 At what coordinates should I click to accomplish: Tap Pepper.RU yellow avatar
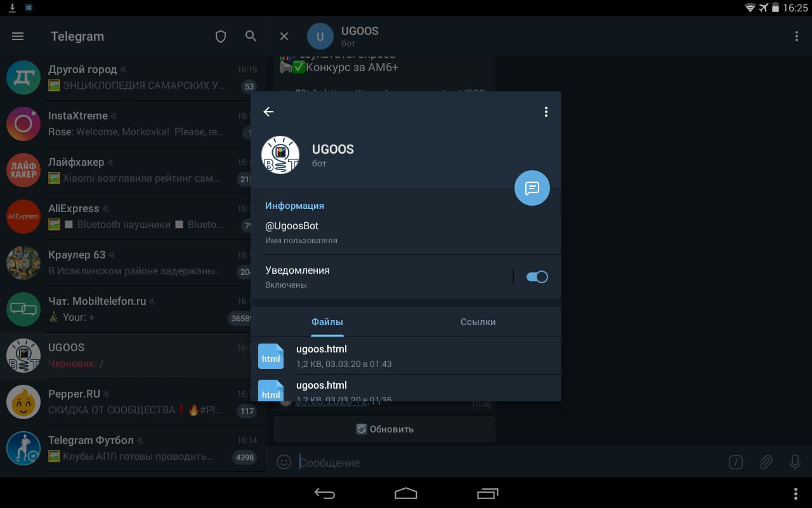[x=23, y=402]
